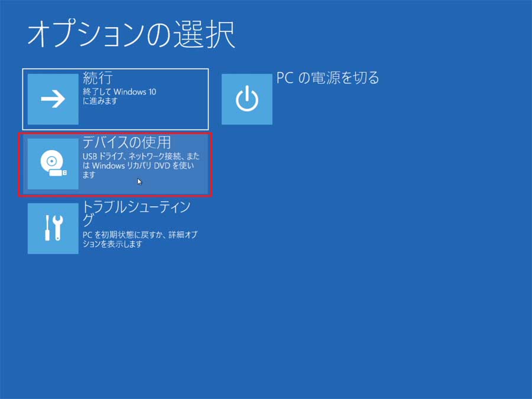
Task: Click the disc and USB drive icon
Action: (53, 164)
